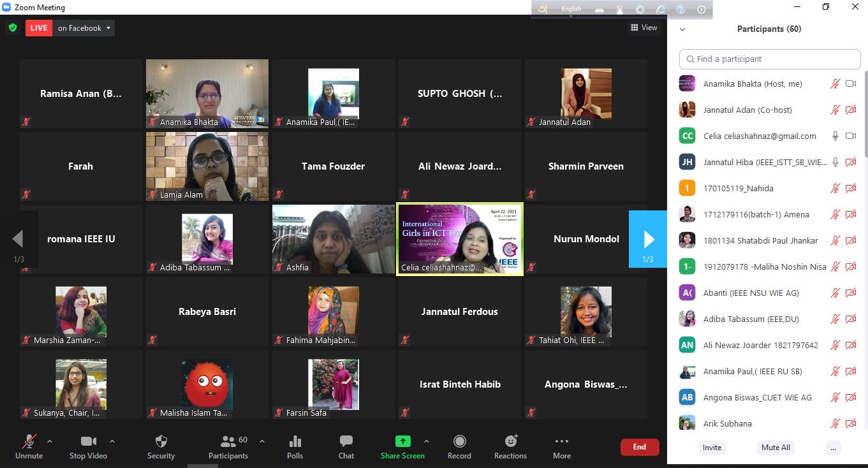The width and height of the screenshot is (868, 468).
Task: Click the Mute All button
Action: click(x=776, y=448)
